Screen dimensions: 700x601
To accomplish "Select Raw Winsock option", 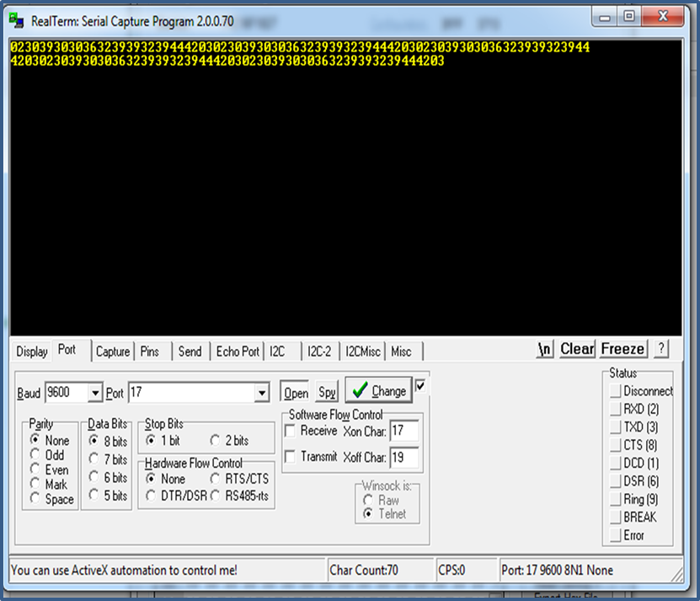I will pos(382,500).
